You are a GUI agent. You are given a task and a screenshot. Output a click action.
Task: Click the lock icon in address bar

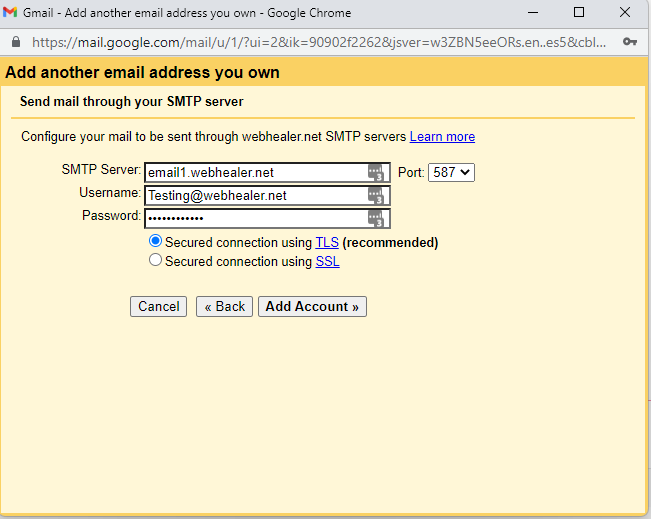pos(16,42)
